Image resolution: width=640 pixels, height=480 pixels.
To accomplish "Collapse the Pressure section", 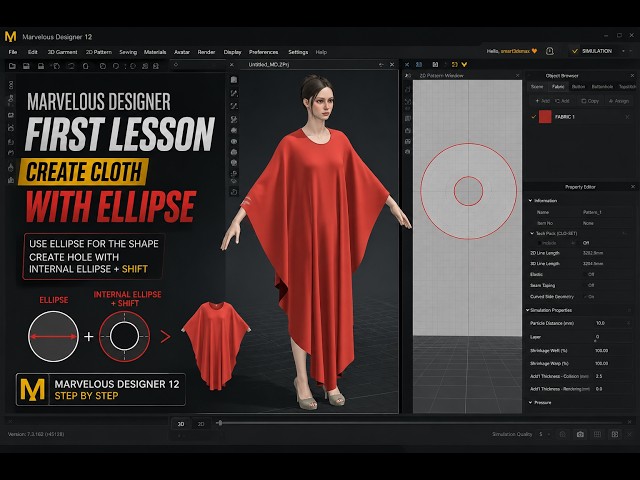I will pyautogui.click(x=531, y=402).
